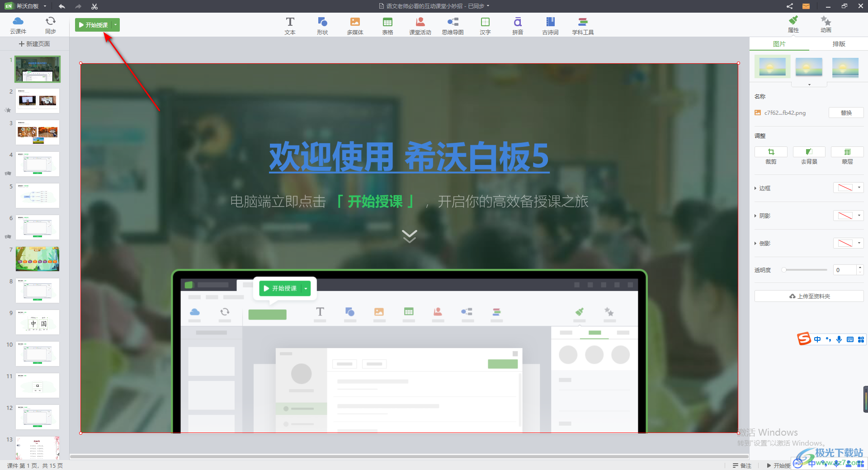
Task: Click the activity marker beside slide 4
Action: click(8, 173)
